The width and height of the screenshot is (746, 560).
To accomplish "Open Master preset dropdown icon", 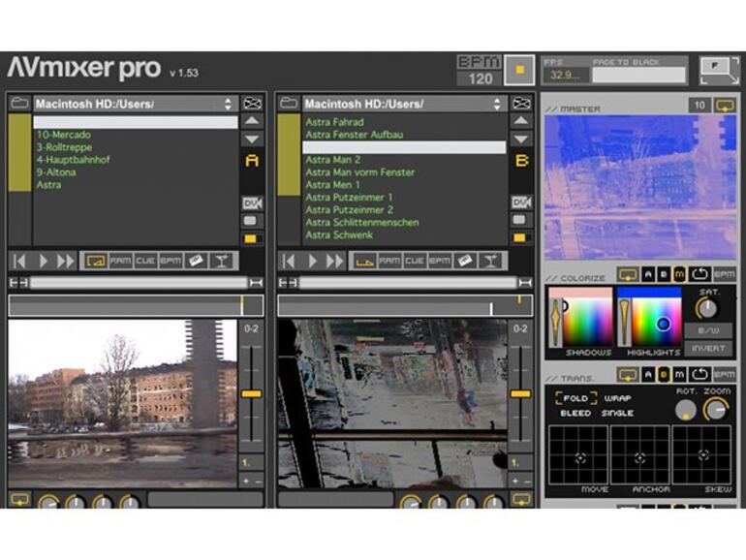I will (725, 106).
